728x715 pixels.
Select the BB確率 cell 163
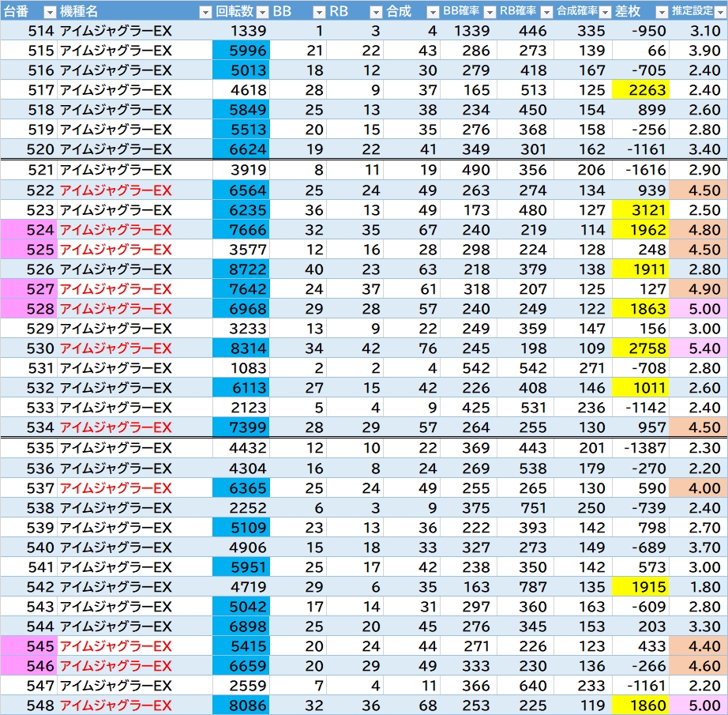click(468, 587)
